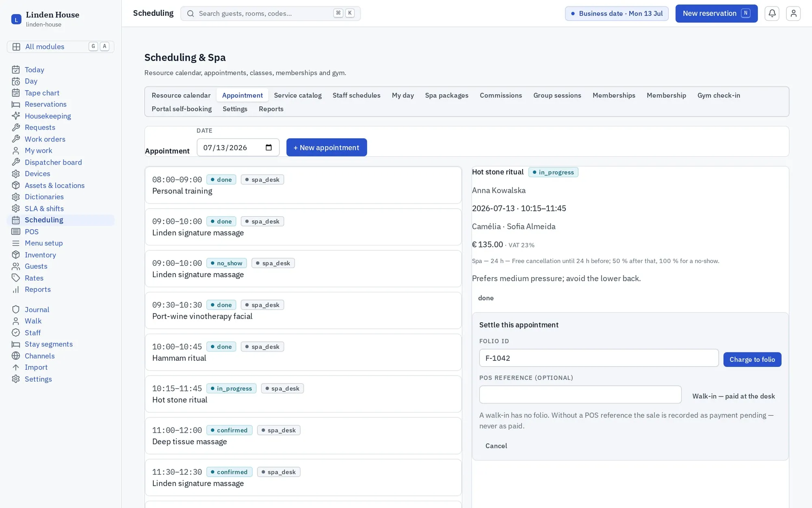Switch to the Resource calendar tab

181,96
